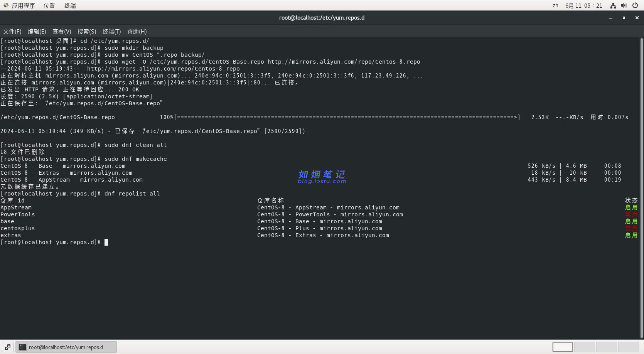Open the 帮助(H) help menu
The width and height of the screenshot is (644, 354).
click(137, 32)
